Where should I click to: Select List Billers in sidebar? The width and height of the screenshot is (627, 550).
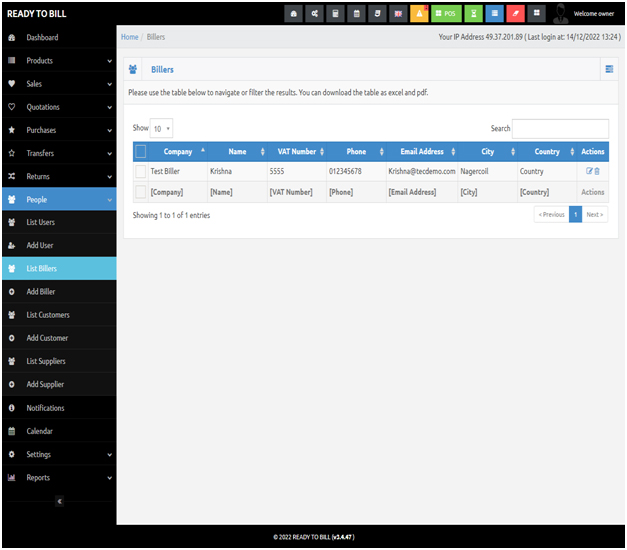(59, 268)
